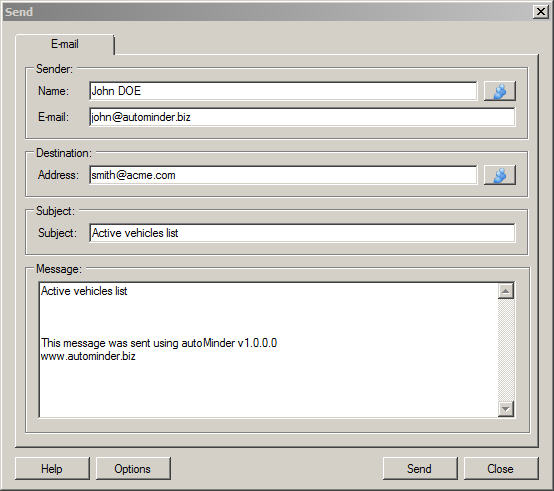Screen dimensions: 554x491
Task: Click first message line 'Active vehicles list'
Action: point(84,291)
